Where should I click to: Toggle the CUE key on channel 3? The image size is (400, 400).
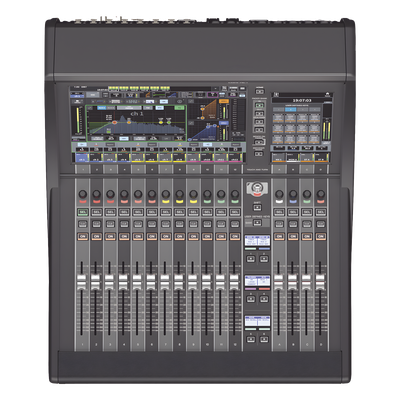tap(110, 224)
